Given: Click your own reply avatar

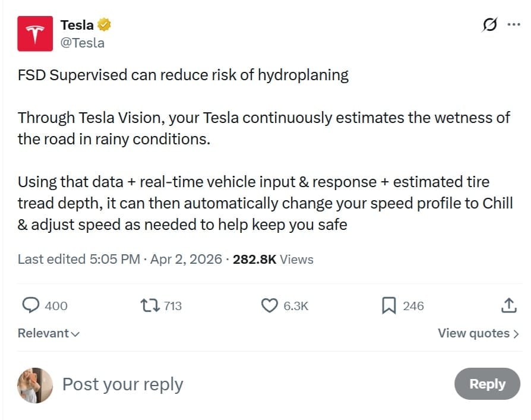Looking at the screenshot, I should 35,386.
